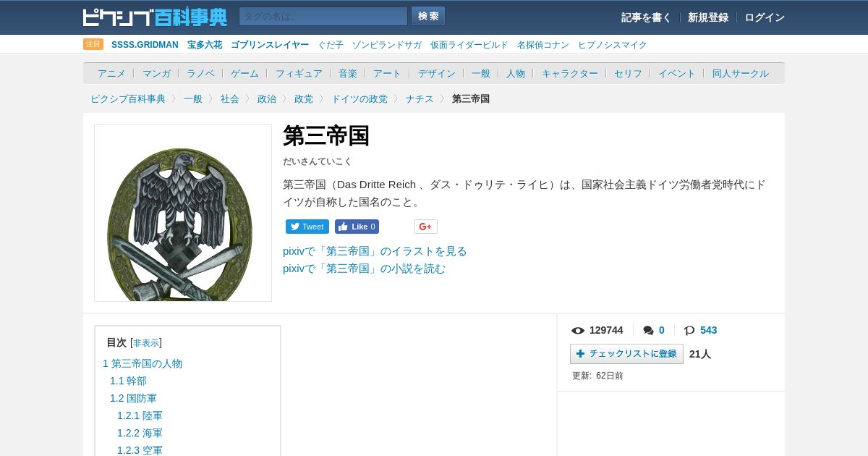Viewport: 868px width, 456px height.
Task: Click チェックリストに登録 button
Action: pyautogui.click(x=626, y=354)
